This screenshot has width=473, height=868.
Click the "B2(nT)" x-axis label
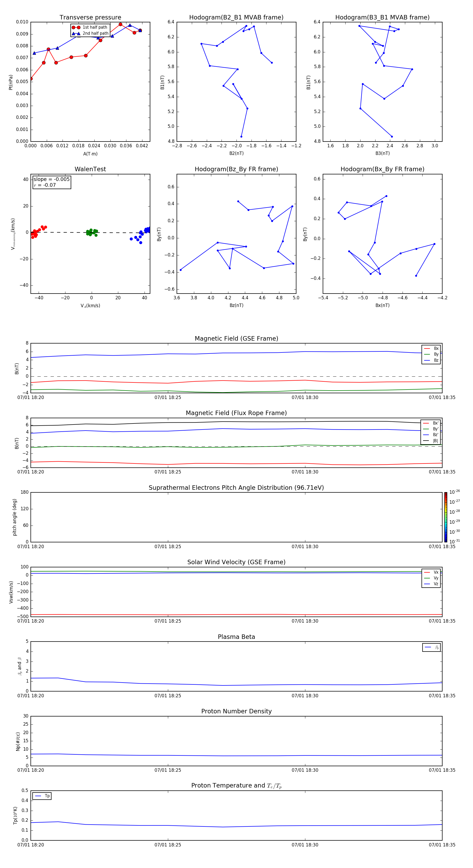click(x=236, y=153)
